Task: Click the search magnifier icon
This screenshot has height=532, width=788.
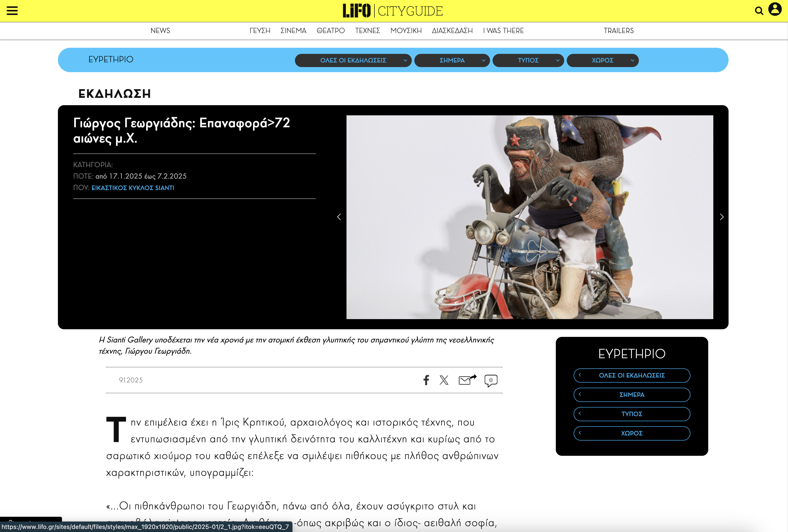Action: click(759, 11)
